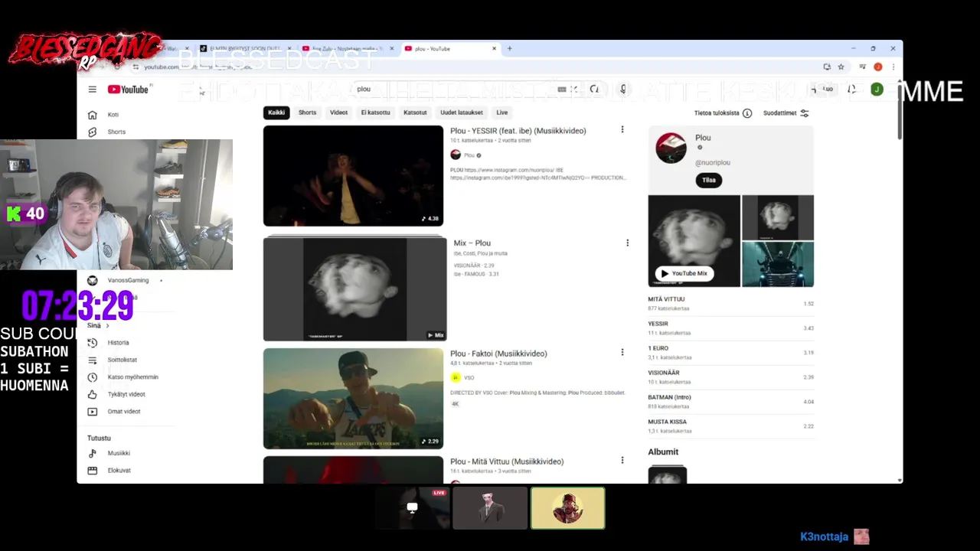Open the VanossGaming subscription channel
Screen dimensions: 980x551
point(127,280)
